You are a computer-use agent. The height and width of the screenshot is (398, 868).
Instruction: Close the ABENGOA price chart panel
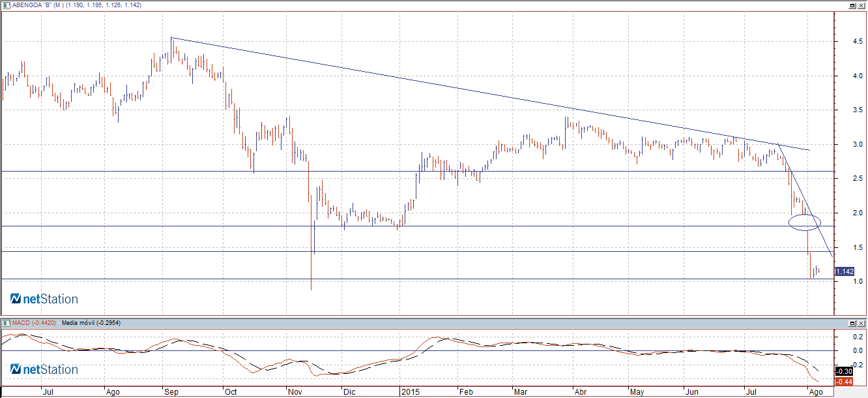click(x=861, y=5)
